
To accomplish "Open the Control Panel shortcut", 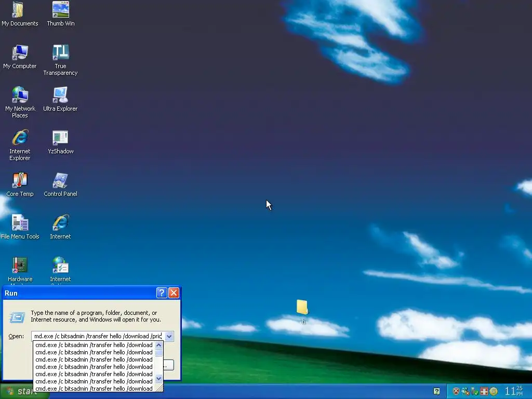I will (60, 184).
